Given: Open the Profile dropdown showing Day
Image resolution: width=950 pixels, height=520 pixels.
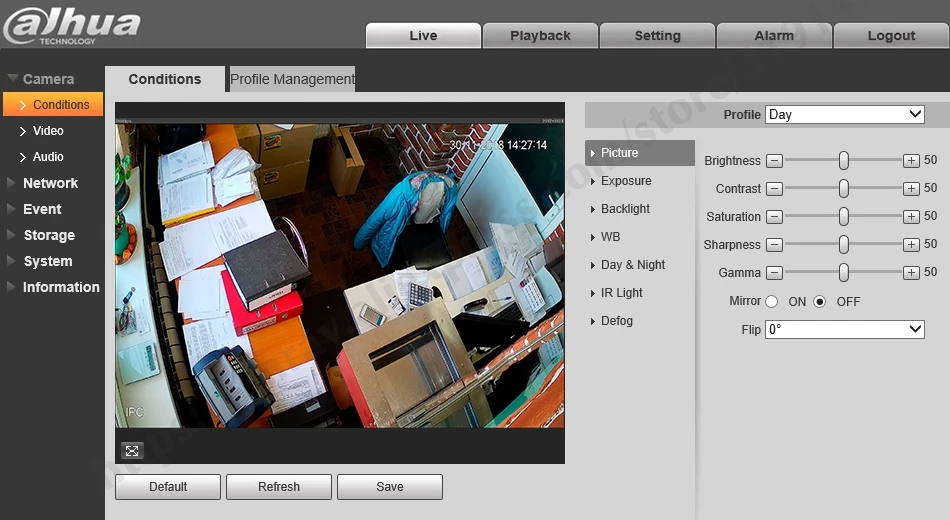Looking at the screenshot, I should (x=845, y=115).
